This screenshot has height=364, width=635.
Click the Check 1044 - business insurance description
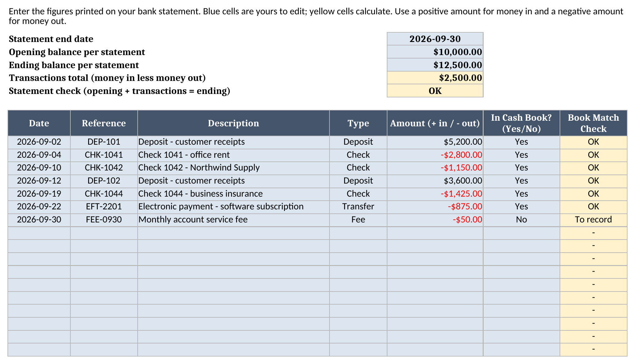(234, 194)
